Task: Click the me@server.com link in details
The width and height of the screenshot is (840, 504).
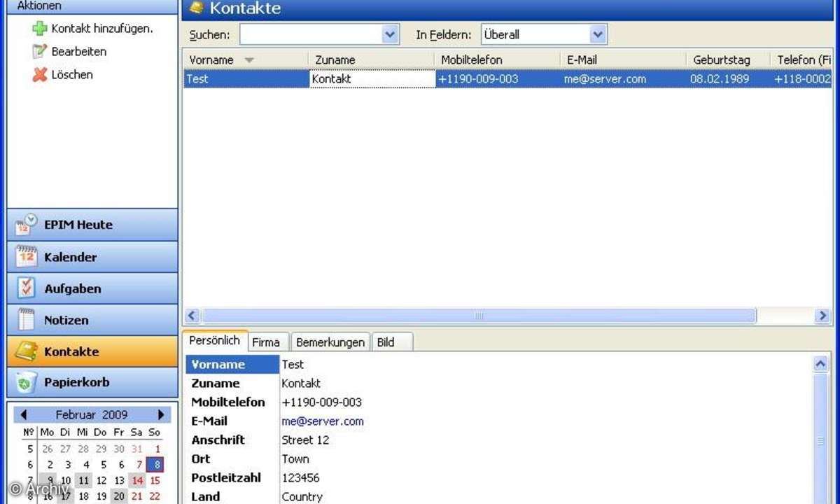Action: tap(323, 421)
